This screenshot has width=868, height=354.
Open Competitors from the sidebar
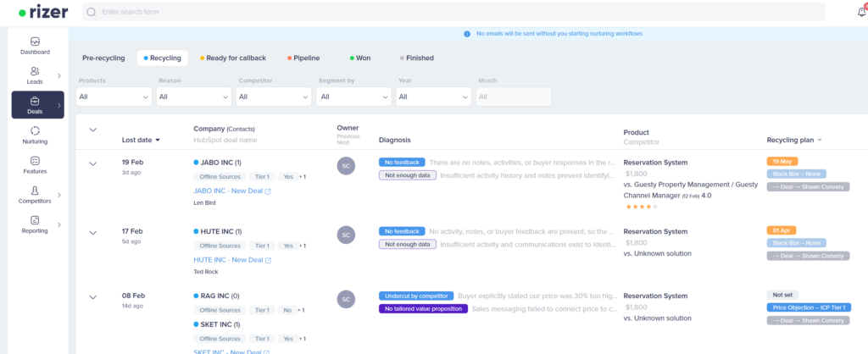coord(35,191)
